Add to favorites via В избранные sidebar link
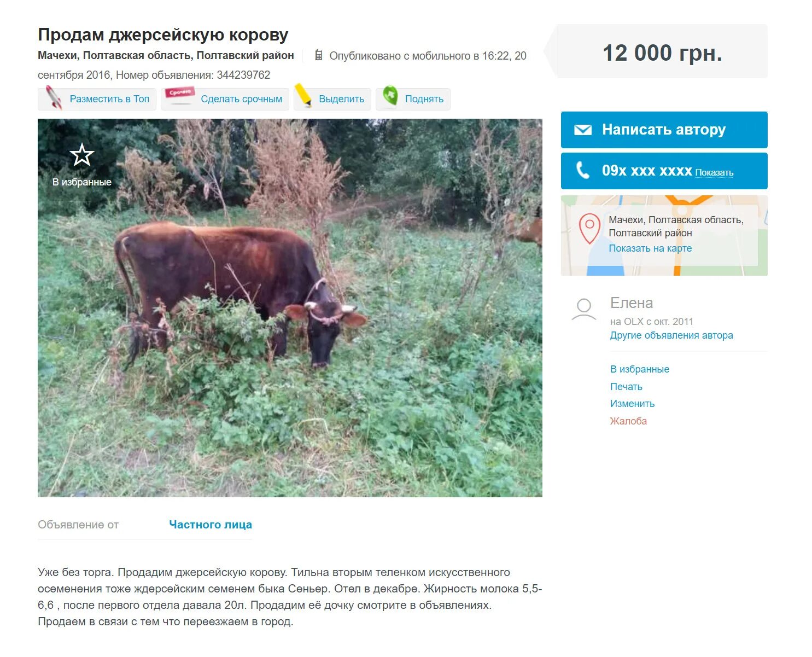Image resolution: width=812 pixels, height=657 pixels. [640, 369]
